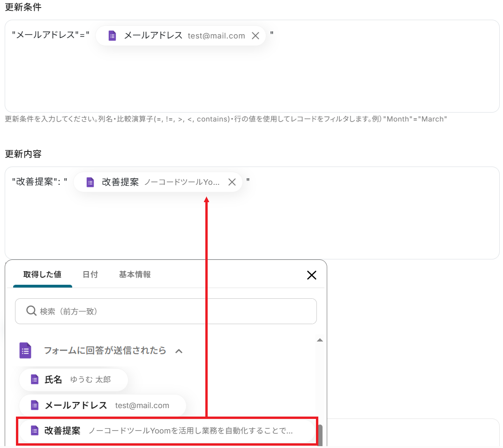The height and width of the screenshot is (448, 503).
Task: Remove the メールアドレス chip from 更新条件
Action: [x=255, y=36]
